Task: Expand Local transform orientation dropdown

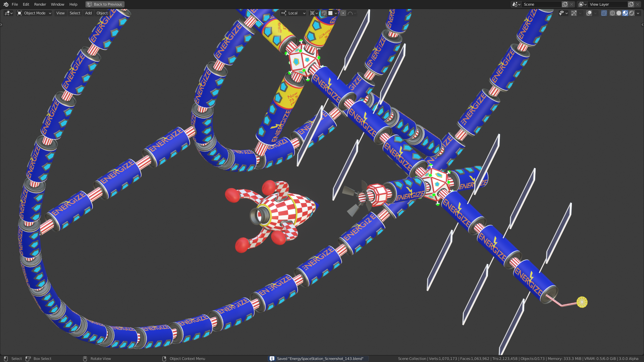Action: [293, 13]
